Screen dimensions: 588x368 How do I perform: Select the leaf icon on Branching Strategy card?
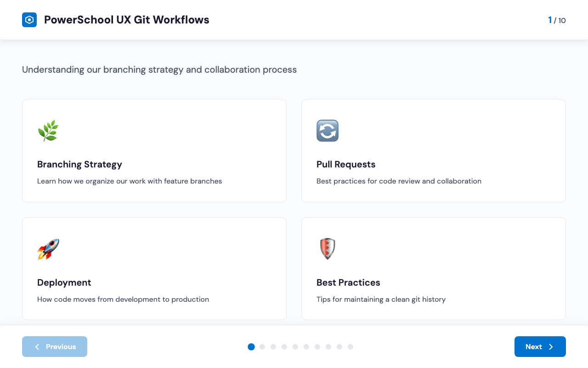click(48, 131)
